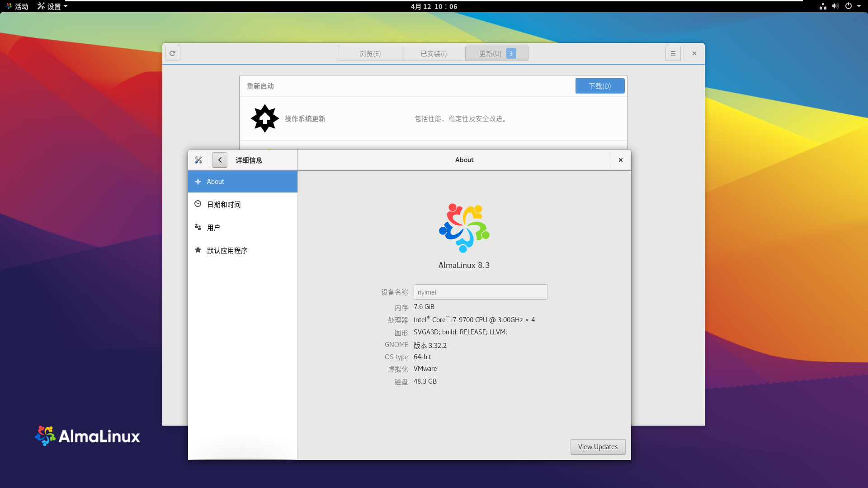Select 日期和时间 in the sidebar

coord(224,204)
